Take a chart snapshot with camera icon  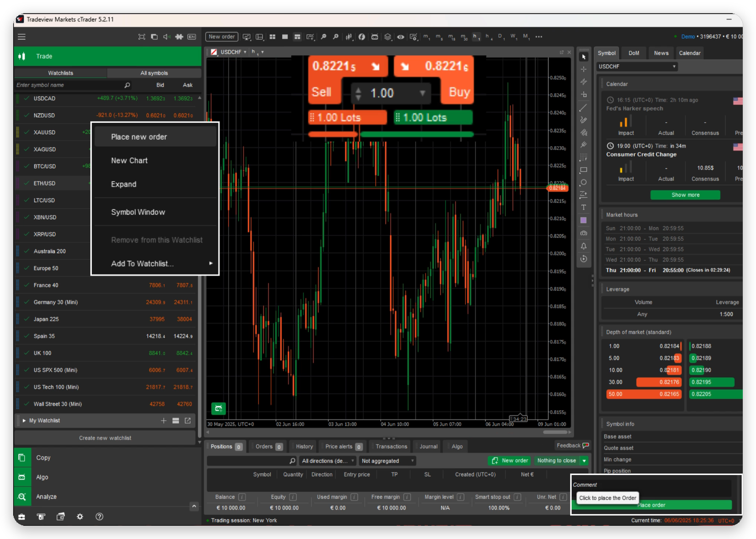pyautogui.click(x=583, y=233)
